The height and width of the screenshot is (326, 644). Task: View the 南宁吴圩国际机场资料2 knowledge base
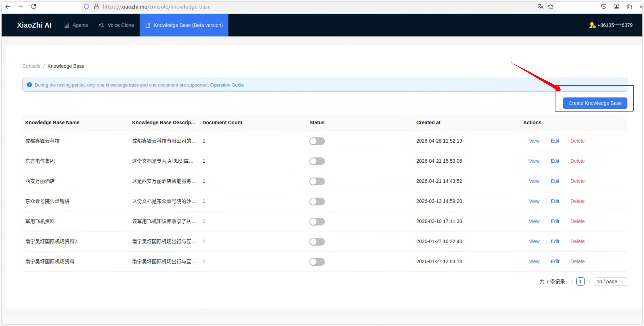(x=534, y=241)
